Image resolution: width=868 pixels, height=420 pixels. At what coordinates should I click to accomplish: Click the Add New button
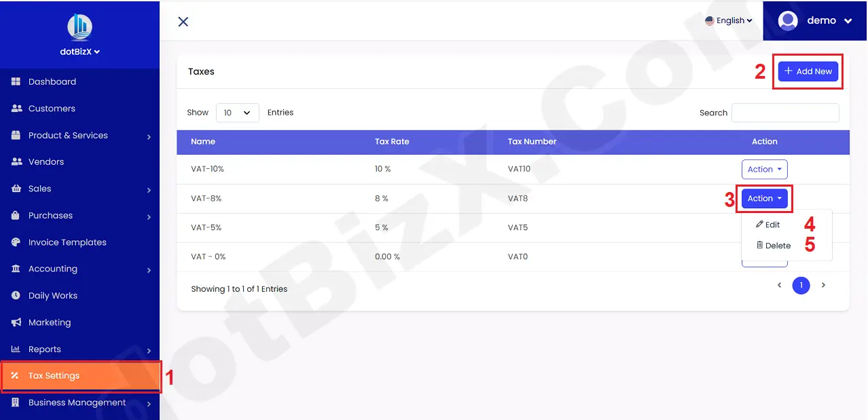pos(808,71)
